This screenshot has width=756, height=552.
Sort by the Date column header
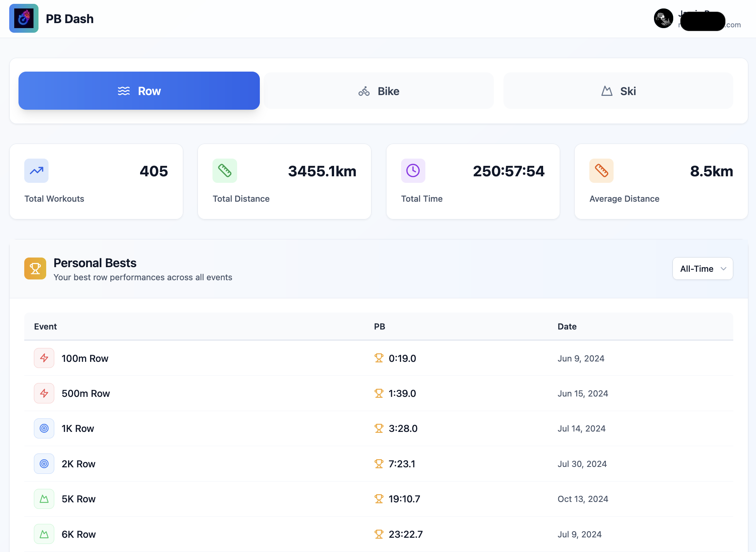click(x=567, y=326)
